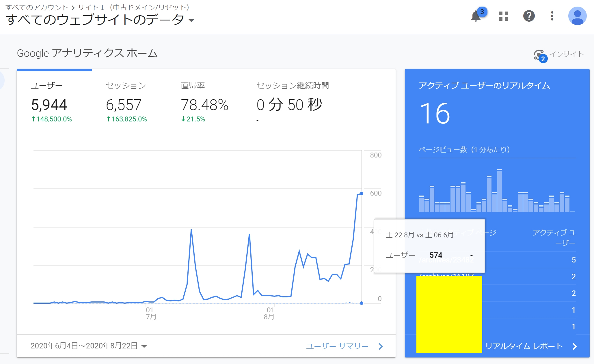
Task: Open the /archives/23482 active page
Action: click(x=446, y=259)
